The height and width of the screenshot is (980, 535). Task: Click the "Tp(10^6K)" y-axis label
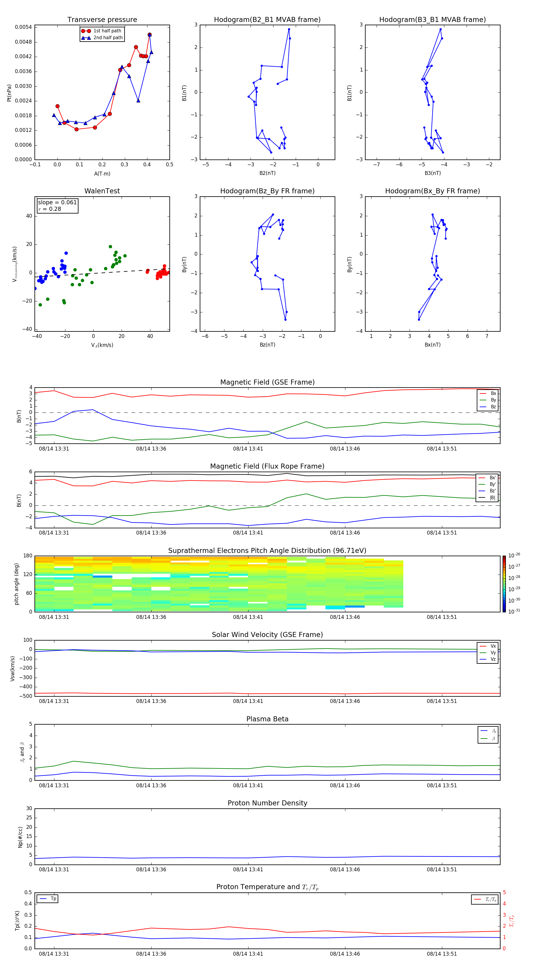click(17, 921)
